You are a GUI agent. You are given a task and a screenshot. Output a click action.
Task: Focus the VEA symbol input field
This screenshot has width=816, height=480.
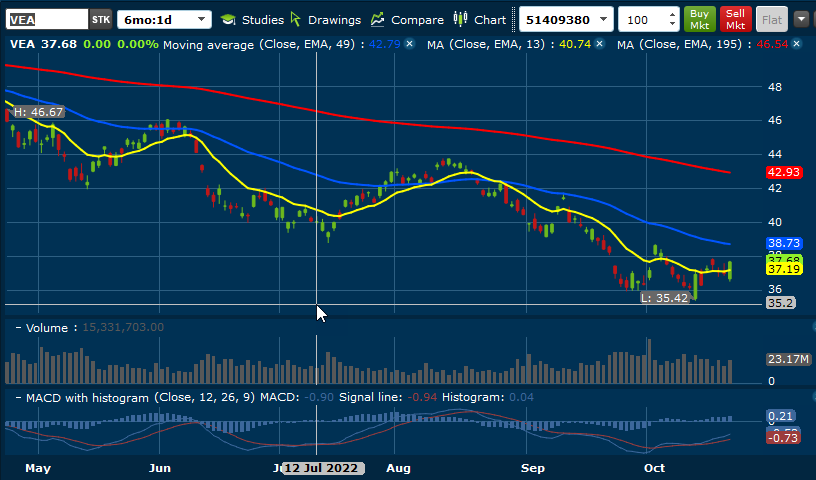[x=47, y=20]
